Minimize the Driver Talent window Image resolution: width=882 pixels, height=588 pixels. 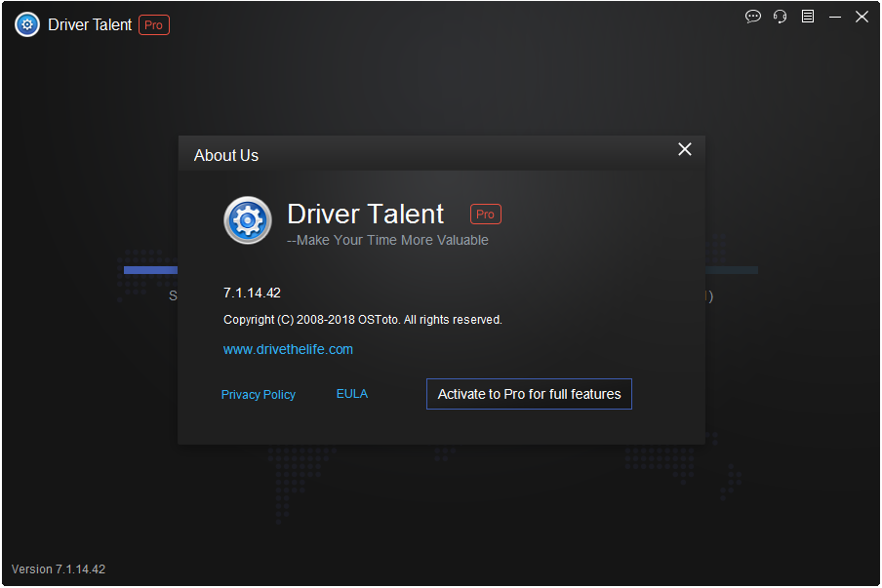pos(835,17)
